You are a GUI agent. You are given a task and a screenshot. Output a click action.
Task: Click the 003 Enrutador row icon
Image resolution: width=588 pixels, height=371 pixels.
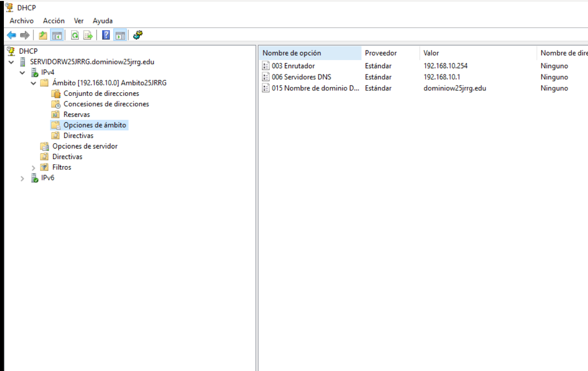click(x=266, y=66)
